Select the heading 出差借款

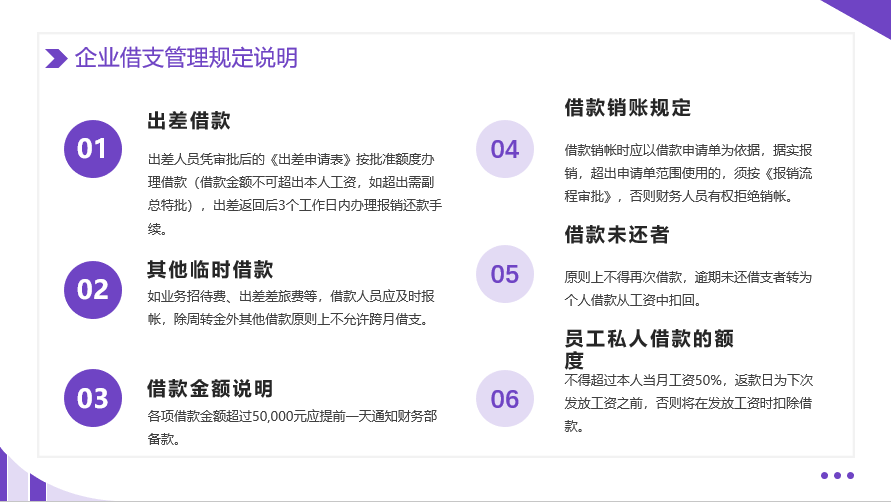pos(189,121)
